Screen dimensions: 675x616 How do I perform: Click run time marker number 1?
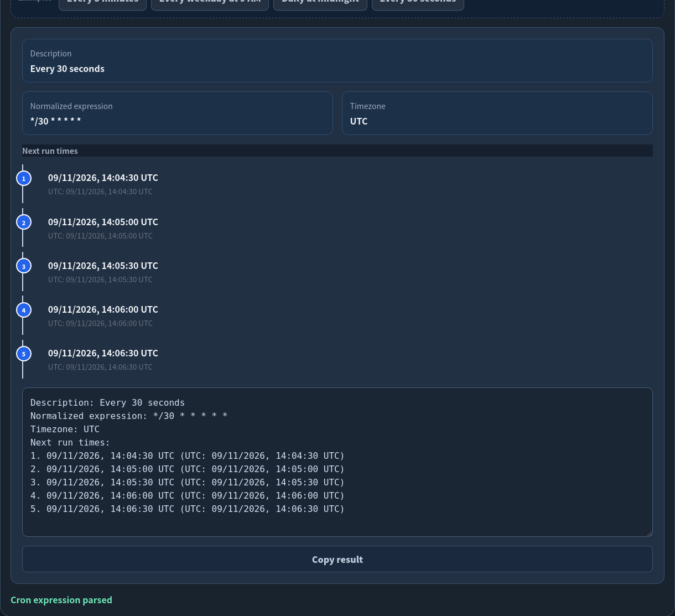coord(23,178)
